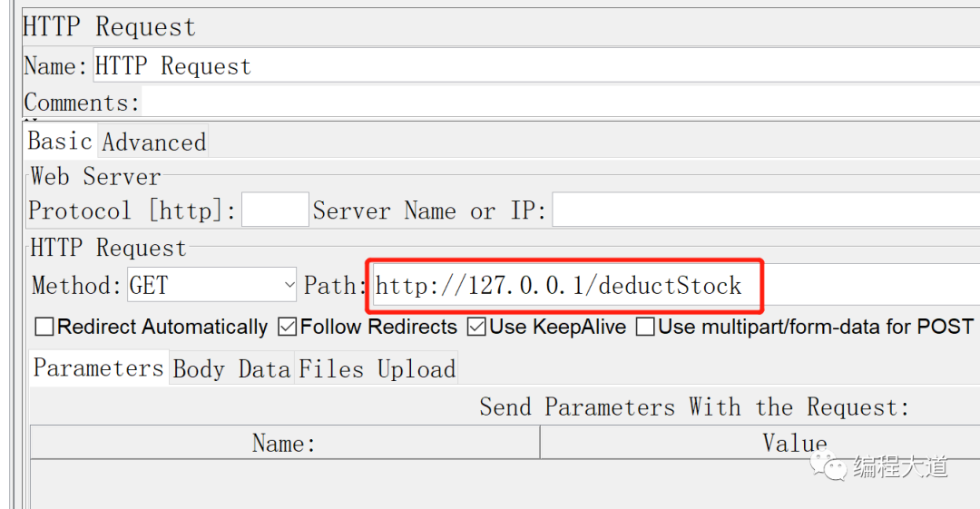Image resolution: width=980 pixels, height=509 pixels.
Task: Click the Server Name or IP field
Action: [x=765, y=210]
